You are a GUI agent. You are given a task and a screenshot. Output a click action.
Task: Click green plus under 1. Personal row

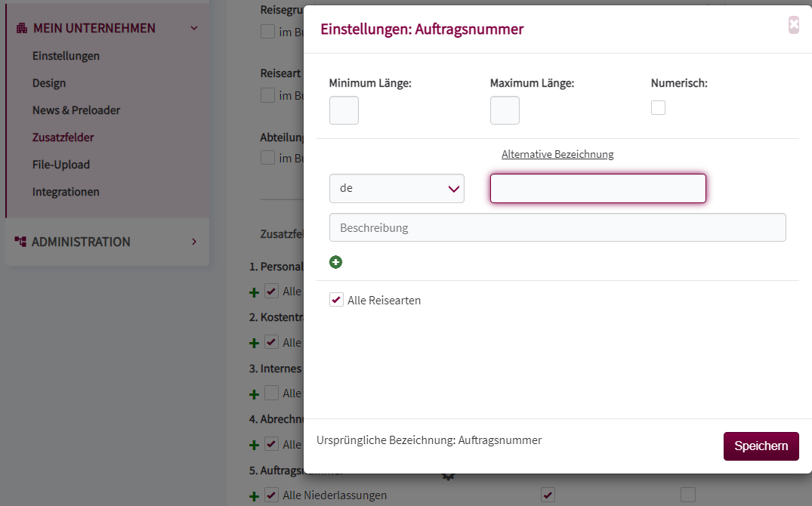coord(254,292)
